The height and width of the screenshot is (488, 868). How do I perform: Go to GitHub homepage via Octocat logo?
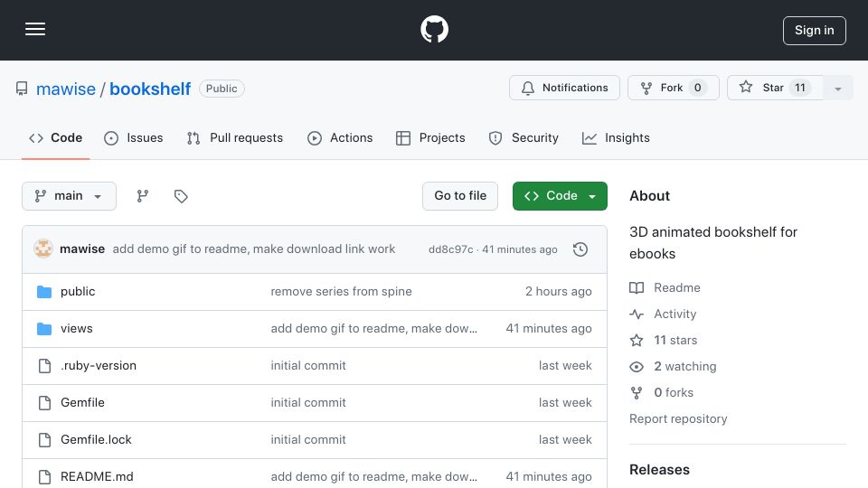pos(434,29)
